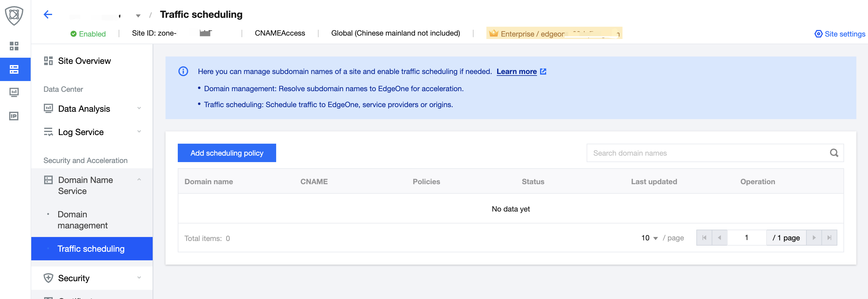
Task: Click the EdgeOne shield logo icon
Action: [x=13, y=15]
